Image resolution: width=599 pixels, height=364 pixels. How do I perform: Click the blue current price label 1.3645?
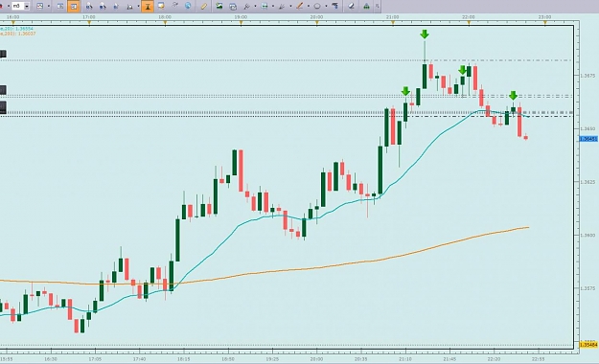click(588, 139)
